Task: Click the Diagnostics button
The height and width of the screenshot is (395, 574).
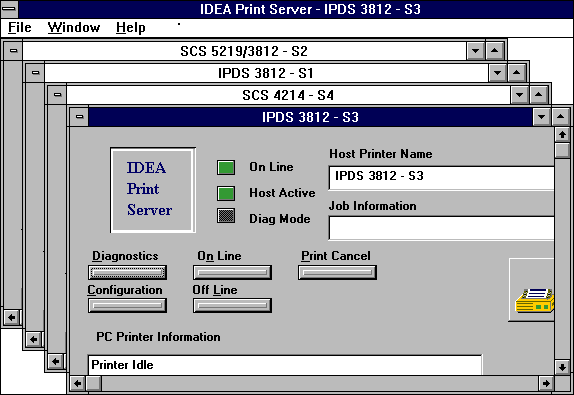Action: [127, 272]
